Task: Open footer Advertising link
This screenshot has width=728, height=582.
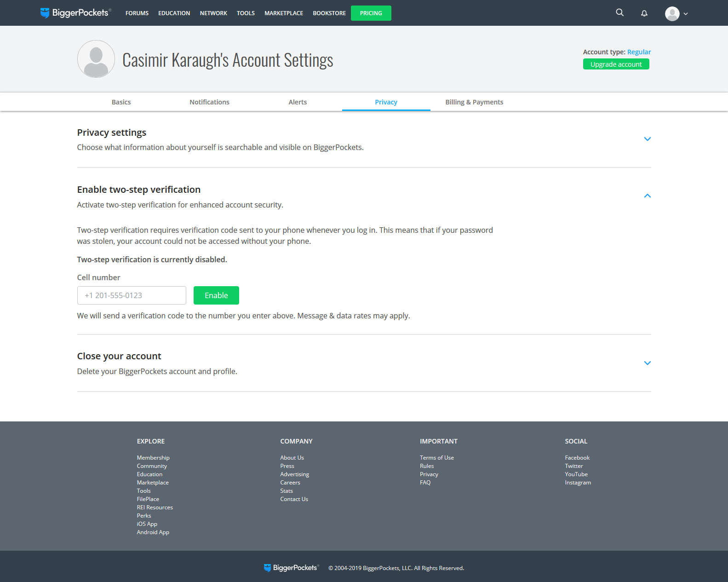Action: tap(295, 474)
